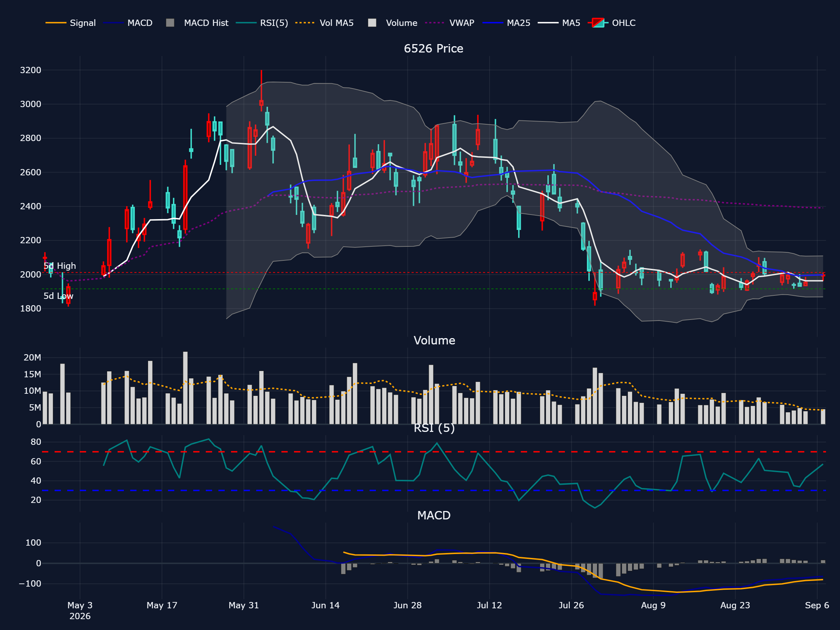Toggle the MACD Hist legend entry

click(x=197, y=23)
